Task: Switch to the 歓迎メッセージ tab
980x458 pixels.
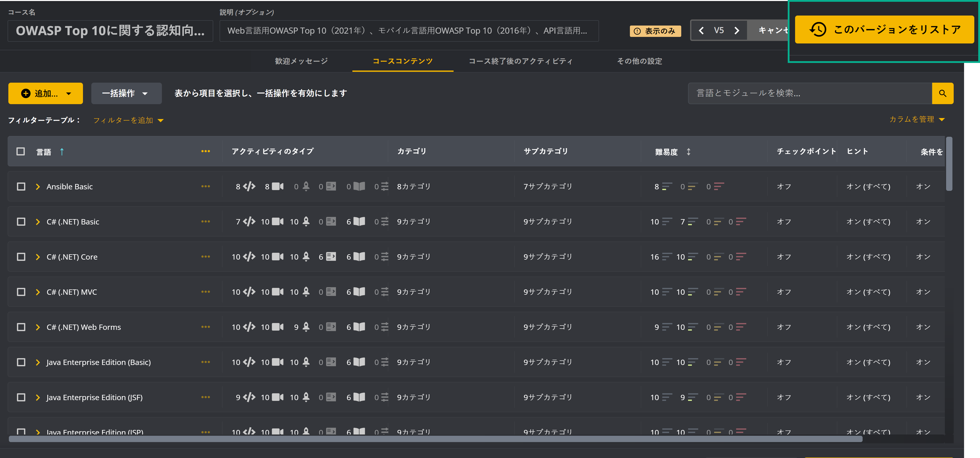Action: (x=301, y=61)
